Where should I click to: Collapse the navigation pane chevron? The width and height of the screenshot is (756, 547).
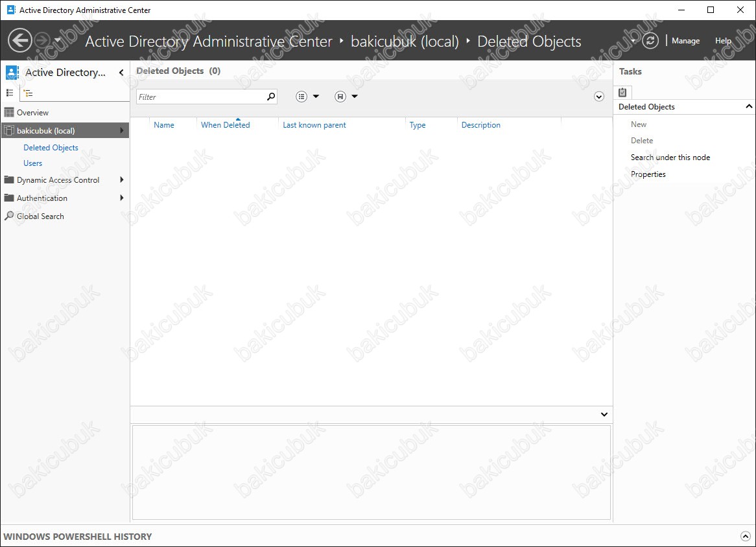(x=121, y=73)
